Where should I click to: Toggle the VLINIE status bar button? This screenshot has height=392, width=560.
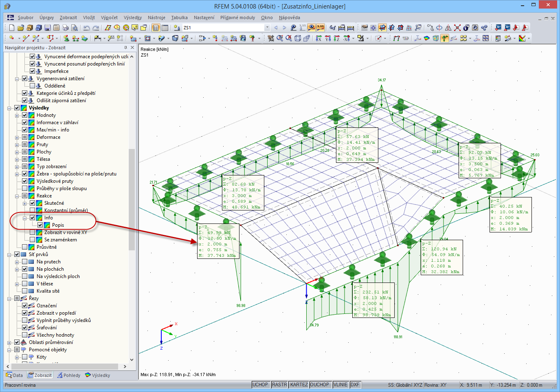(340, 385)
